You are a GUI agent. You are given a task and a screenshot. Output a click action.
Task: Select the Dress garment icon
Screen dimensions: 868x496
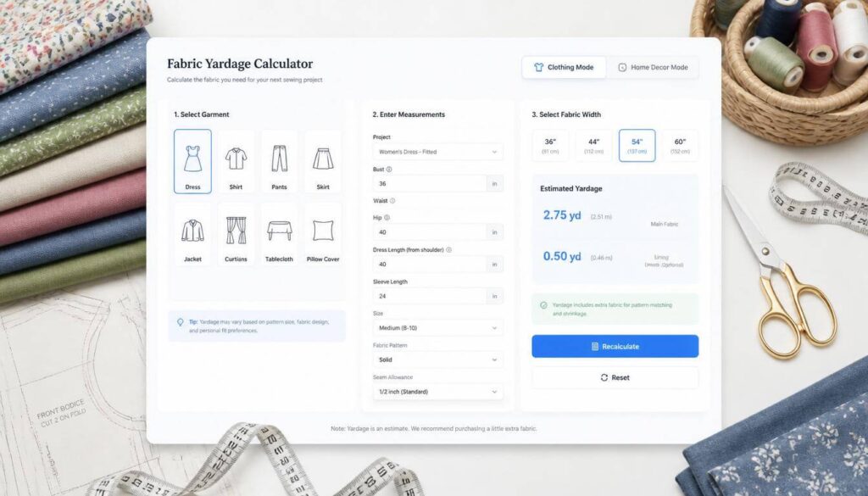pyautogui.click(x=192, y=161)
